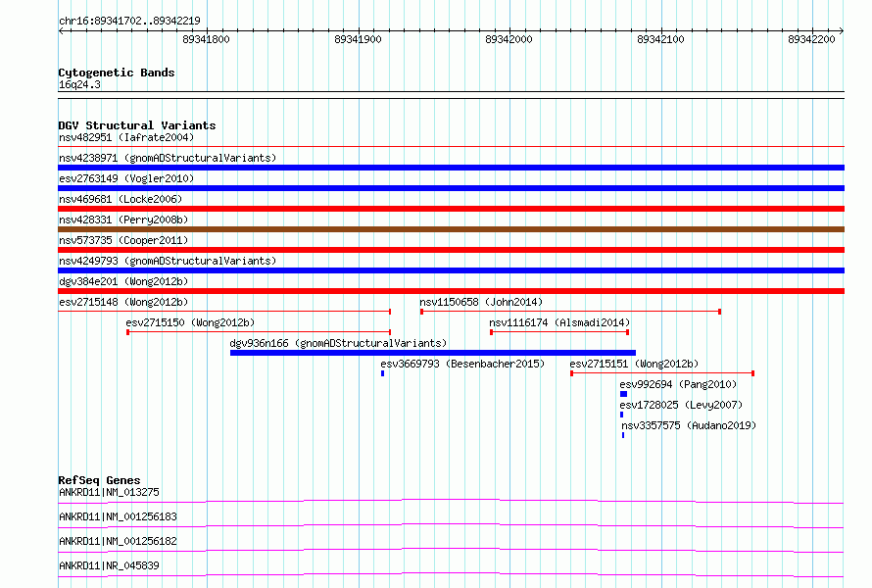This screenshot has width=872, height=588.
Task: Click the chr16:89341702..89342219 coordinates label
Action: [129, 21]
